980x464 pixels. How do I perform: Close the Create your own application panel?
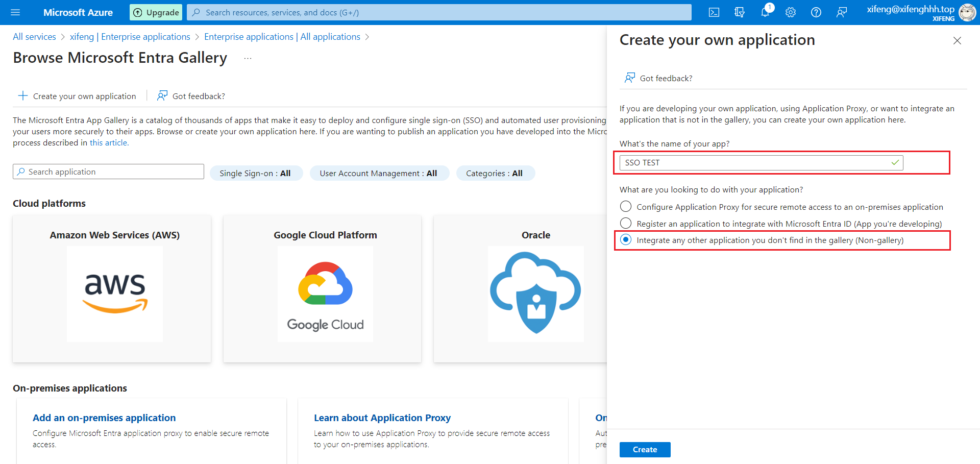coord(957,41)
